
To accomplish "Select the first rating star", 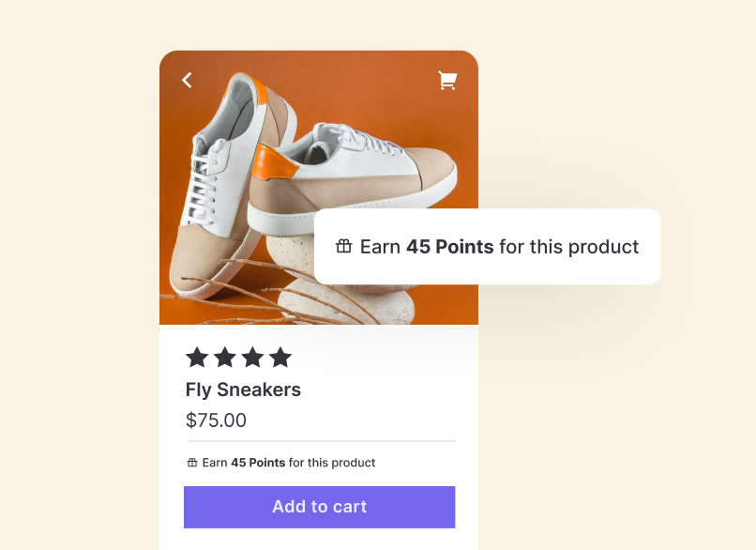I will coord(197,357).
